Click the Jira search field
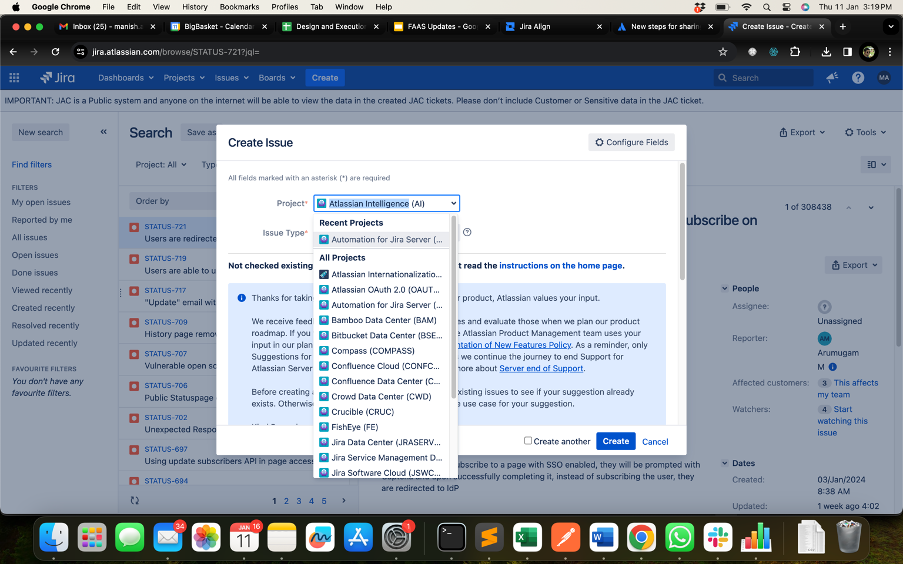 pos(764,77)
